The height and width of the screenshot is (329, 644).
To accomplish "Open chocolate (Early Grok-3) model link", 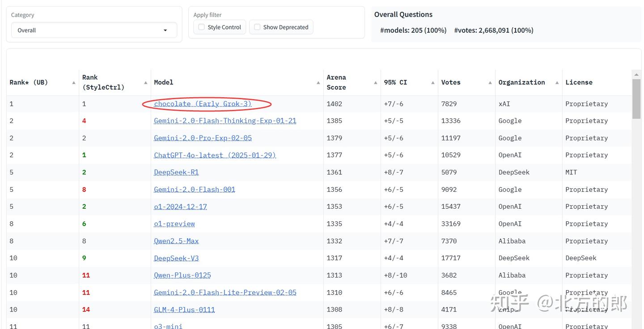I will [x=203, y=104].
